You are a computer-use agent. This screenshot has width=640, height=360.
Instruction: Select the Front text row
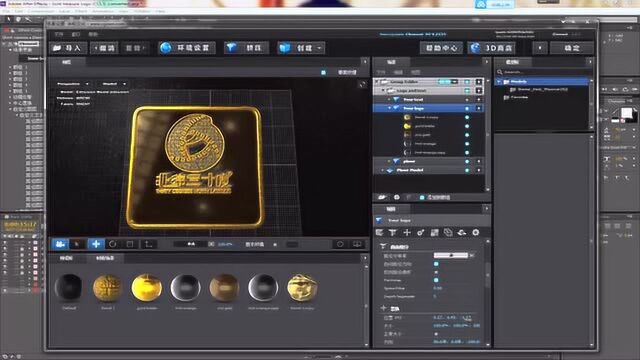coord(429,99)
